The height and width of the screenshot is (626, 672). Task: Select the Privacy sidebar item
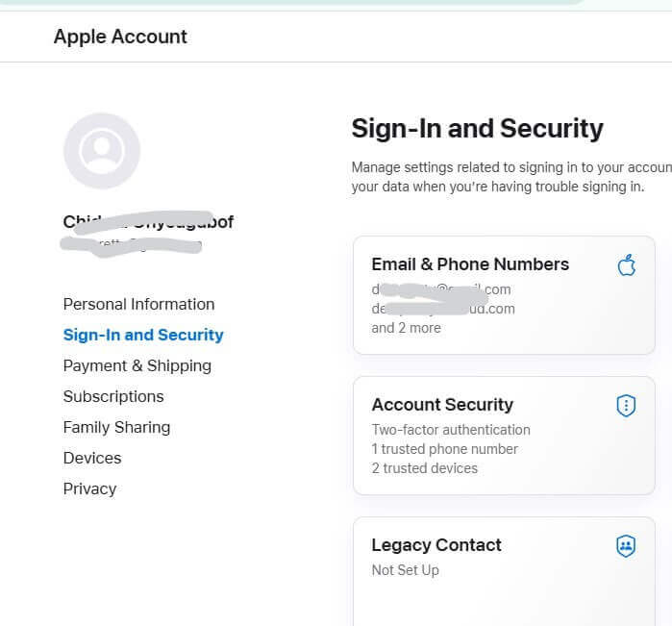click(x=89, y=488)
